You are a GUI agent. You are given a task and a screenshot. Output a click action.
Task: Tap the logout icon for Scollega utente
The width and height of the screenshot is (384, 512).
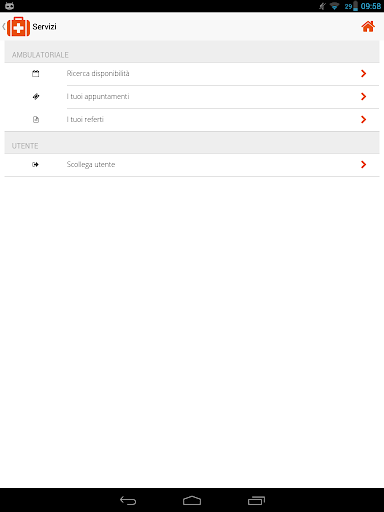pyautogui.click(x=35, y=164)
